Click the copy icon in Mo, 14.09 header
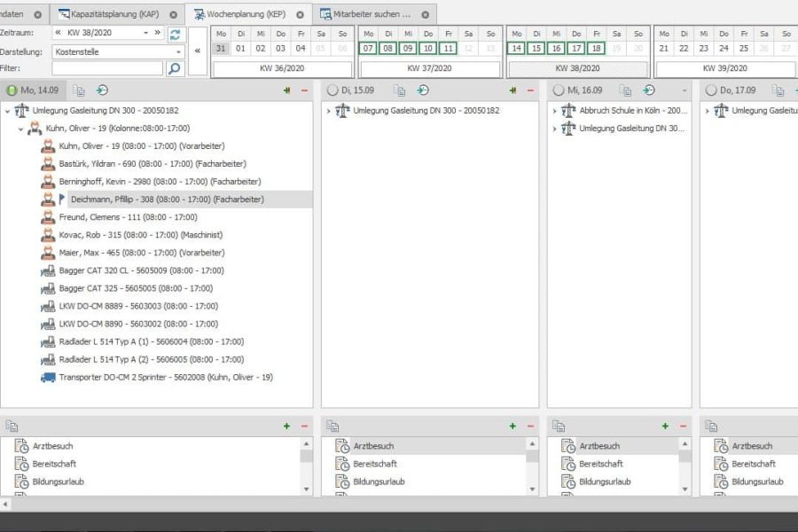Image resolution: width=798 pixels, height=532 pixels. tap(79, 90)
